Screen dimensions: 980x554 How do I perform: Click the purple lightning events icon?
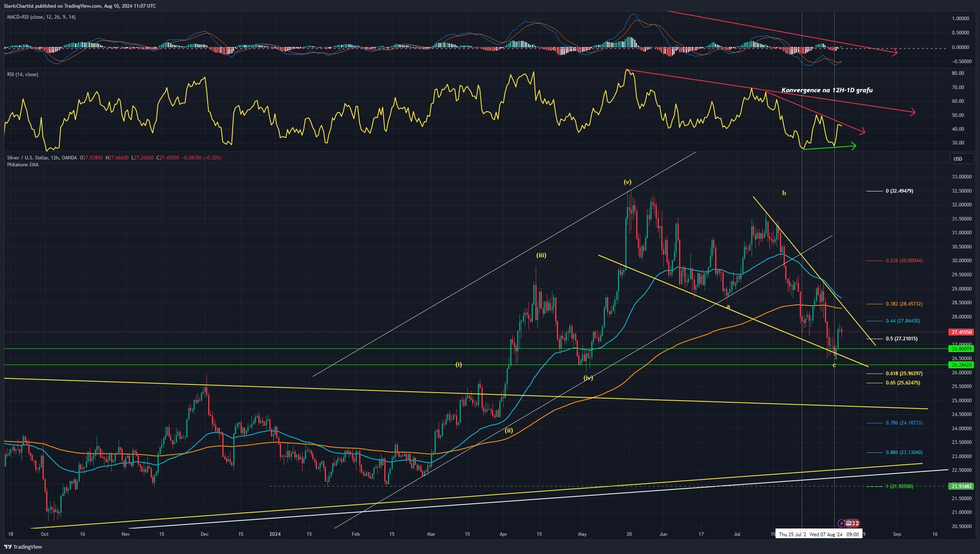coord(841,523)
